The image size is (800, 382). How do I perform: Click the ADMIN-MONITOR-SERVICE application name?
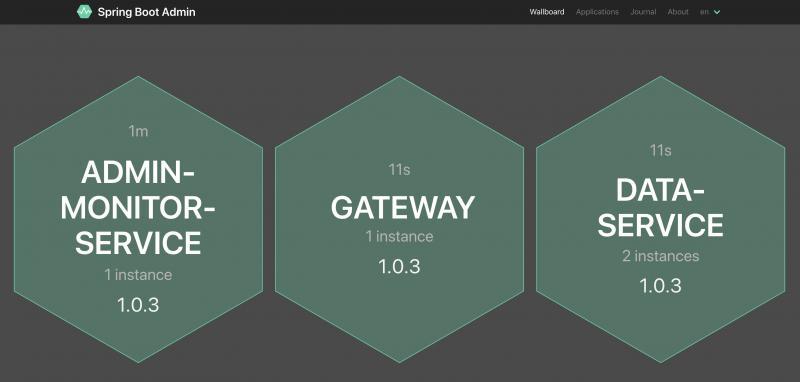(x=138, y=207)
